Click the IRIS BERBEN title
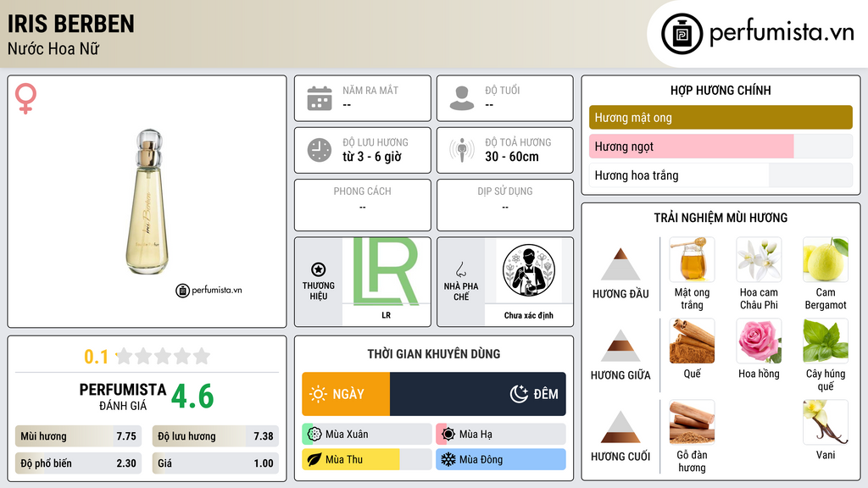Viewport: 868px width, 488px height. 71,24
